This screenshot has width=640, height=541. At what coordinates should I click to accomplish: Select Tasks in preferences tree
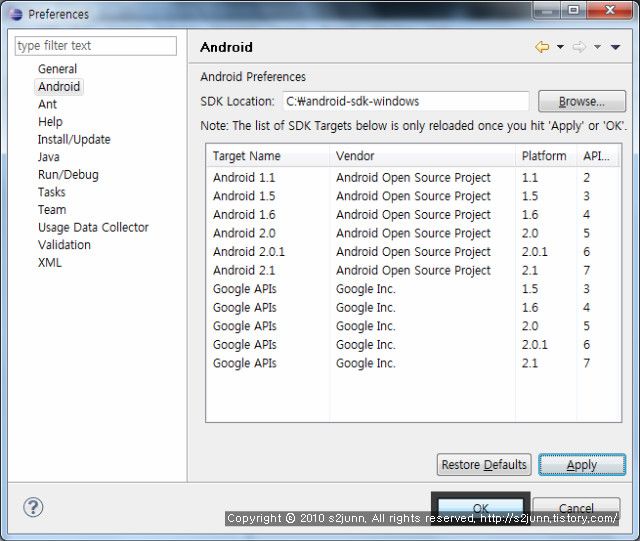coord(51,192)
